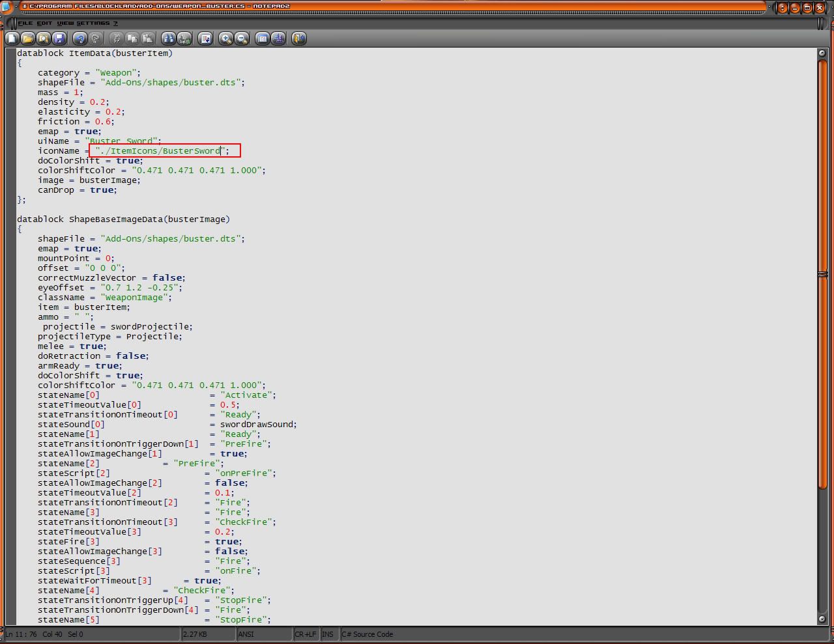Open the Customize Schemes toolbar icon

[x=278, y=39]
